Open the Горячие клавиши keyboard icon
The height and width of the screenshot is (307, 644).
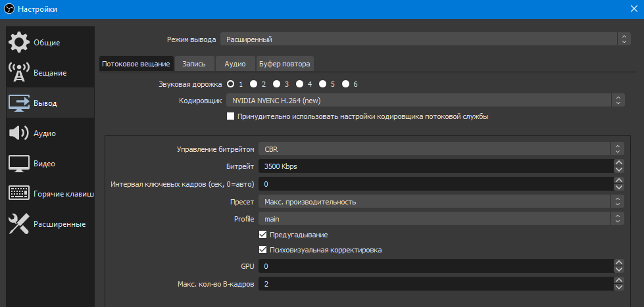pyautogui.click(x=19, y=194)
